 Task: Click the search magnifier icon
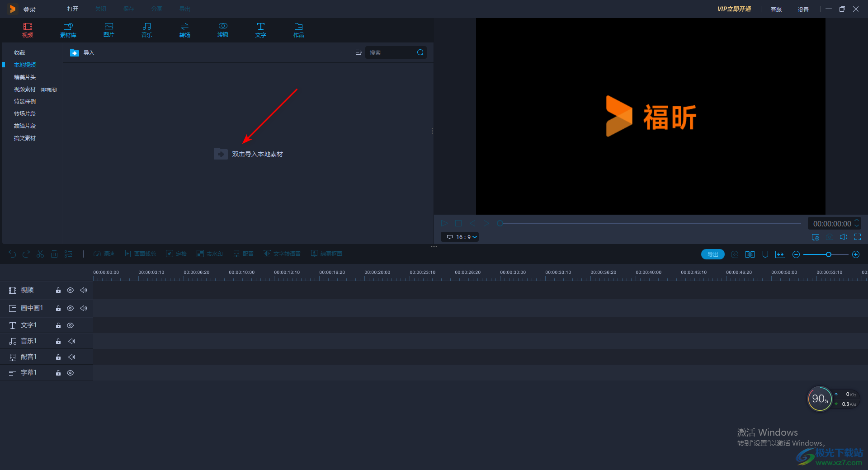point(420,52)
